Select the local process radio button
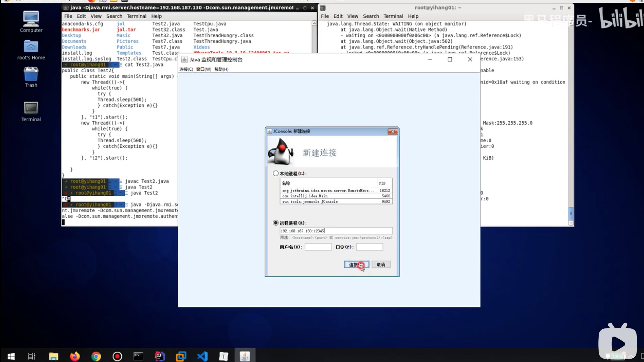Screen dimensions: 644x362 click(x=275, y=173)
